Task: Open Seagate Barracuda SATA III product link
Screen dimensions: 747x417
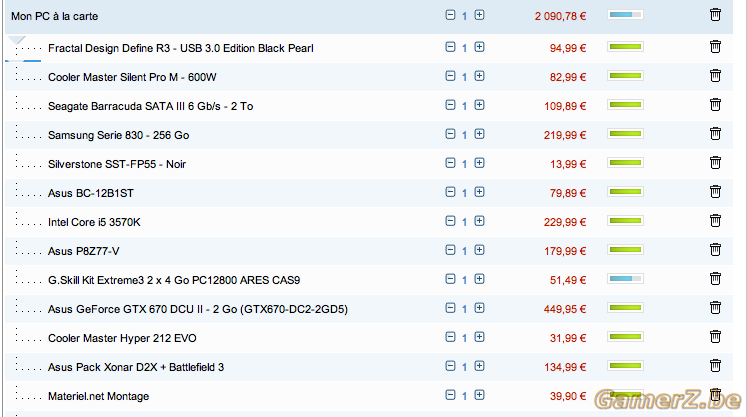Action: click(x=151, y=106)
